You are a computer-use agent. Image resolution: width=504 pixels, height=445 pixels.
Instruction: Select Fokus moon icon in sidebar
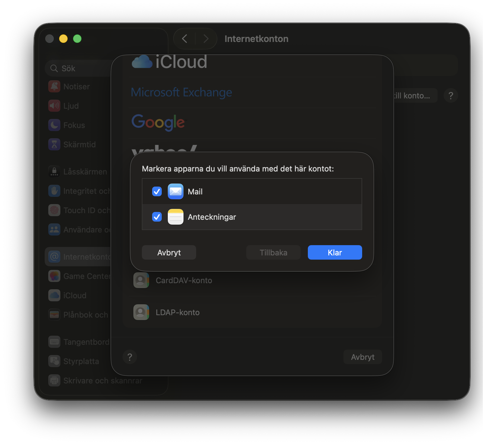pos(54,125)
